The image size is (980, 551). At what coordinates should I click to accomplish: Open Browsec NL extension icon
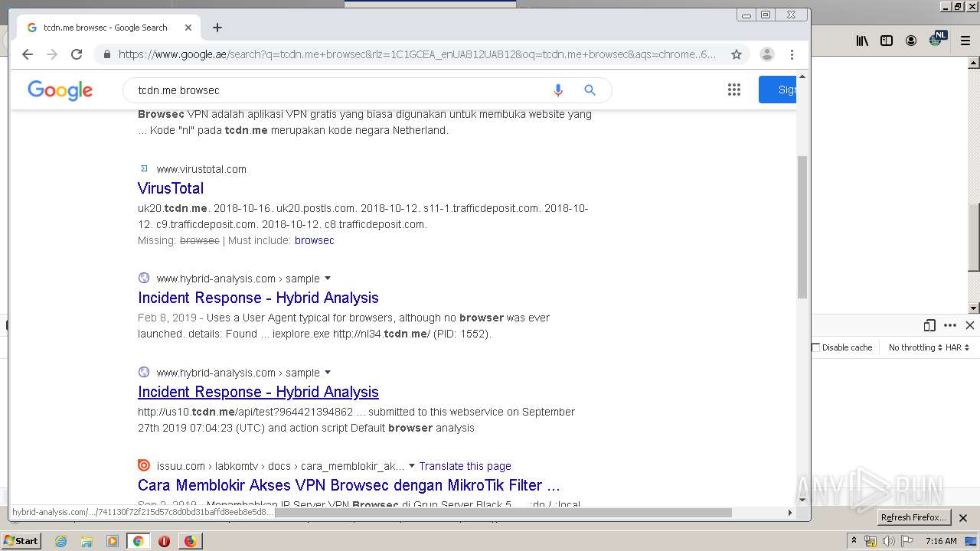click(x=937, y=39)
